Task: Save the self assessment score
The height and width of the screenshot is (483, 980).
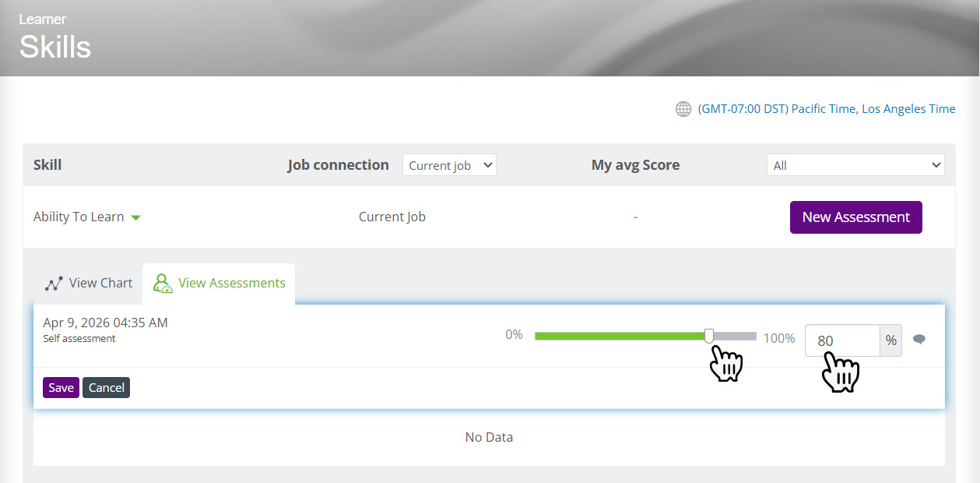Action: click(x=61, y=388)
